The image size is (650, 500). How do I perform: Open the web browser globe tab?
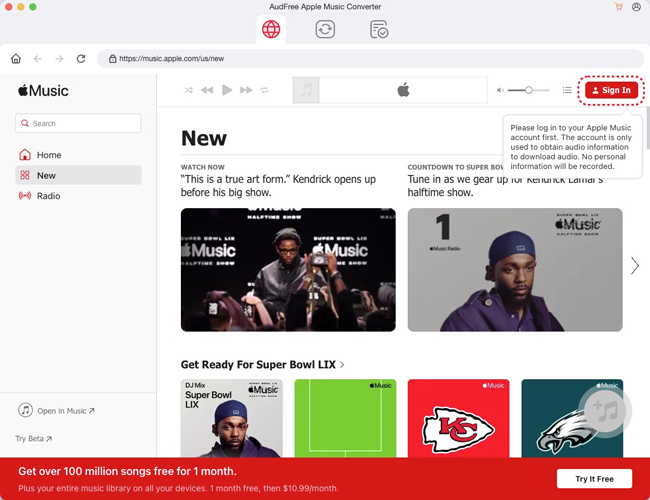(x=271, y=29)
